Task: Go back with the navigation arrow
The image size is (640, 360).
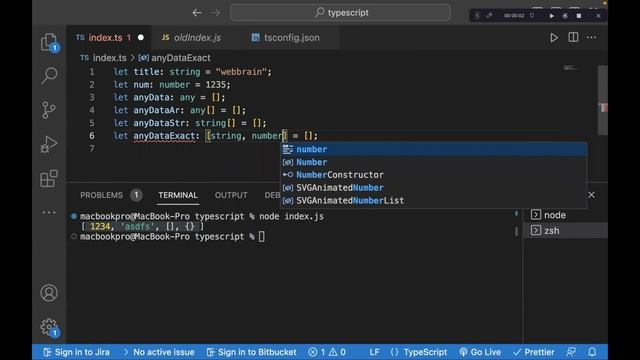Action: click(197, 13)
